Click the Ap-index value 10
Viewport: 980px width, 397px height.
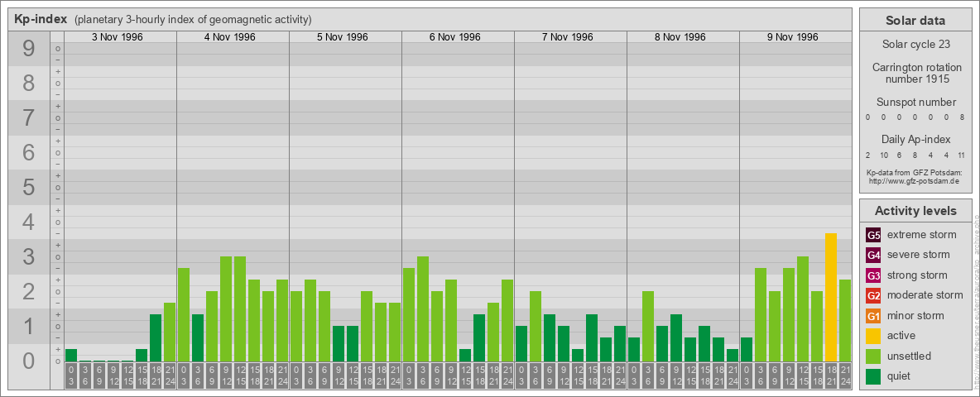coord(884,155)
